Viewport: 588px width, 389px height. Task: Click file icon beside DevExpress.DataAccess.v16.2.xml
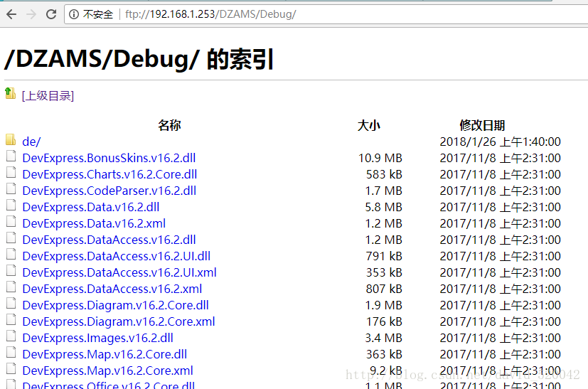tap(11, 287)
